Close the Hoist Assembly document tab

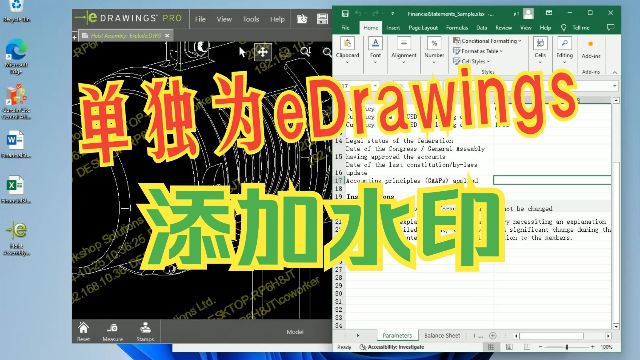click(x=167, y=36)
